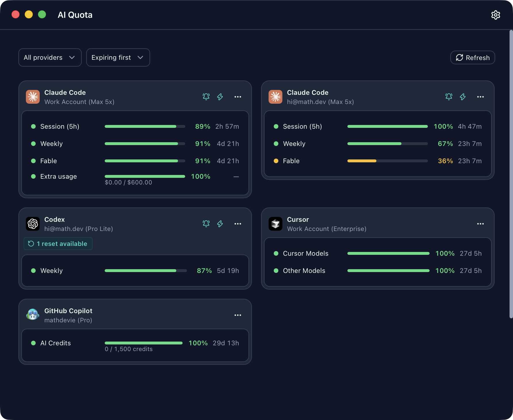Click the Work Account (Max 5x) subtitle
Image resolution: width=513 pixels, height=420 pixels.
pyautogui.click(x=79, y=102)
